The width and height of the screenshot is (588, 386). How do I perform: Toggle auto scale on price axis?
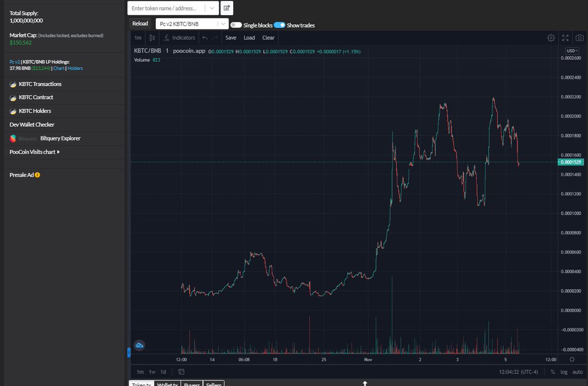coord(577,372)
